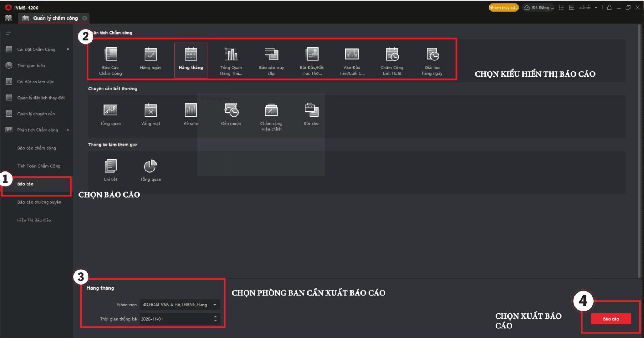Open the Đến muộn late arrival icon
644x338 pixels.
point(231,110)
